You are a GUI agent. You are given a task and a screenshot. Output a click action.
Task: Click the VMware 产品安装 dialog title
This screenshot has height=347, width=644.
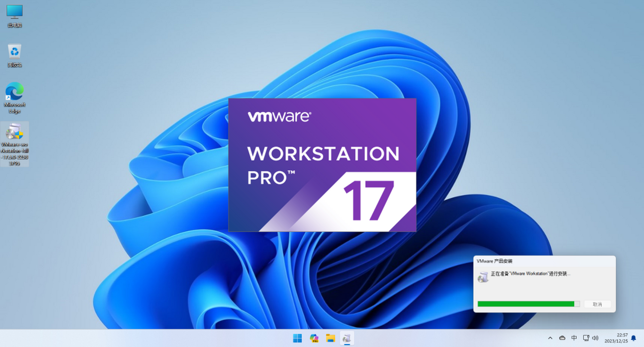(494, 261)
